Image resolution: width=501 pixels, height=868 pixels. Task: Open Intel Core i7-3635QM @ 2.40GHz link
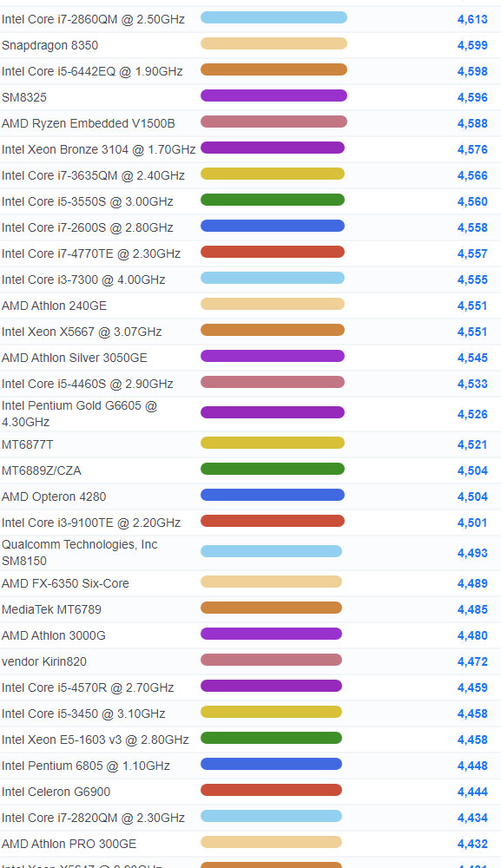[x=93, y=175]
